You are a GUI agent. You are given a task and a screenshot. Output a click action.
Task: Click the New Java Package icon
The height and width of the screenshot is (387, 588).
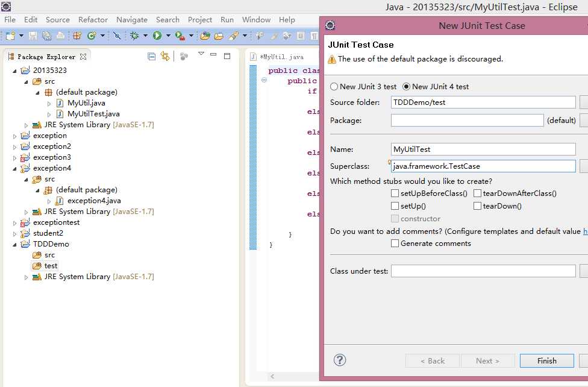(77, 36)
